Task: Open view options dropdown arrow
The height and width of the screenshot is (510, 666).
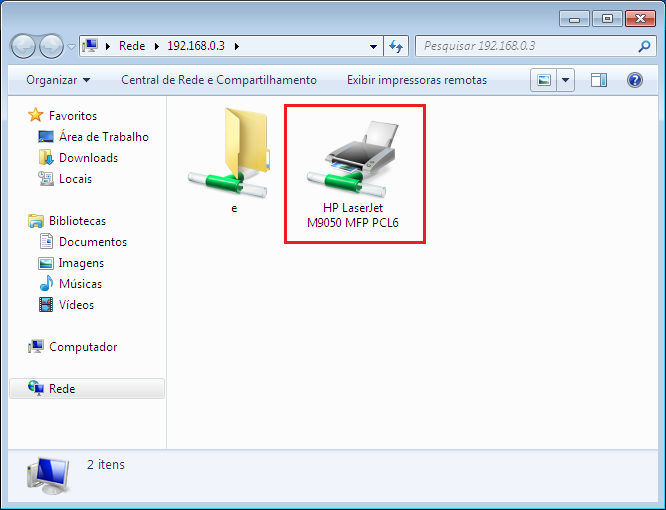Action: pyautogui.click(x=565, y=80)
